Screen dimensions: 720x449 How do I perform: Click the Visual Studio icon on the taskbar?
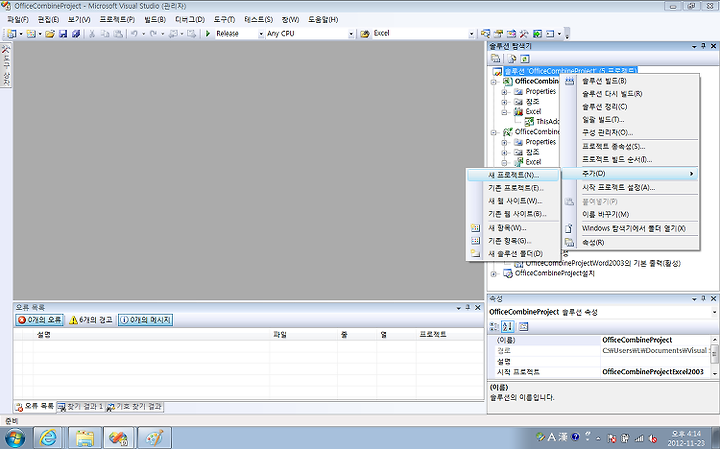click(119, 438)
